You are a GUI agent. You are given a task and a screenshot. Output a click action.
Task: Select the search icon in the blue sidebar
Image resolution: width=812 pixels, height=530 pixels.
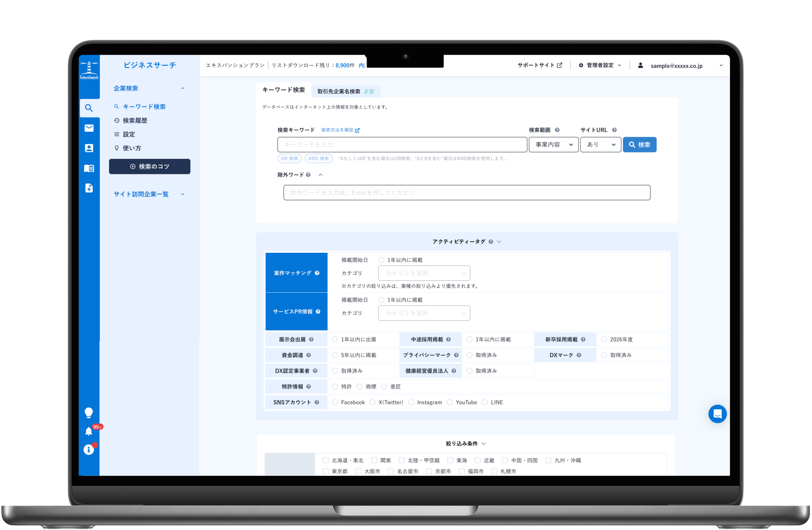click(89, 108)
